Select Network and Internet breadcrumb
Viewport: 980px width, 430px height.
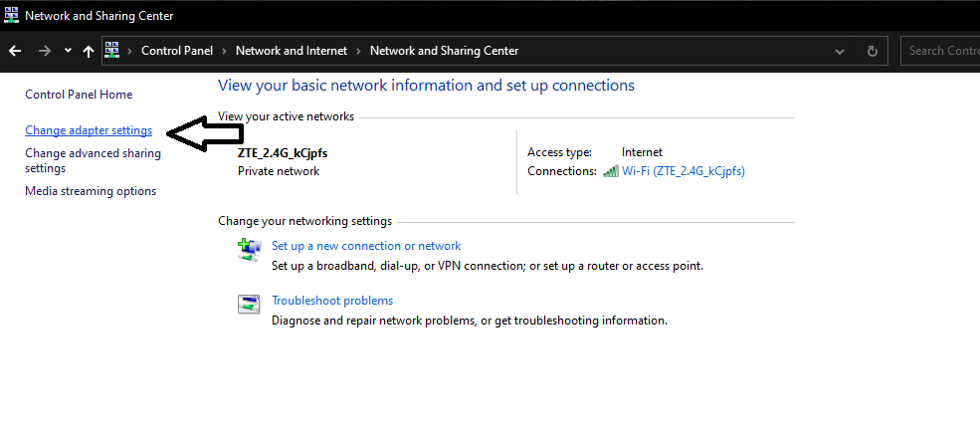coord(292,51)
